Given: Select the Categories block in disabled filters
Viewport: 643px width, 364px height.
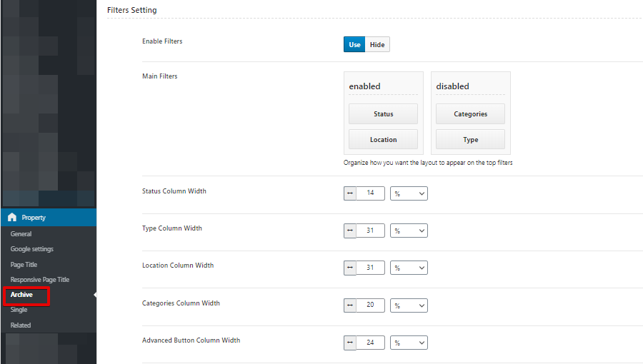Looking at the screenshot, I should pyautogui.click(x=470, y=113).
